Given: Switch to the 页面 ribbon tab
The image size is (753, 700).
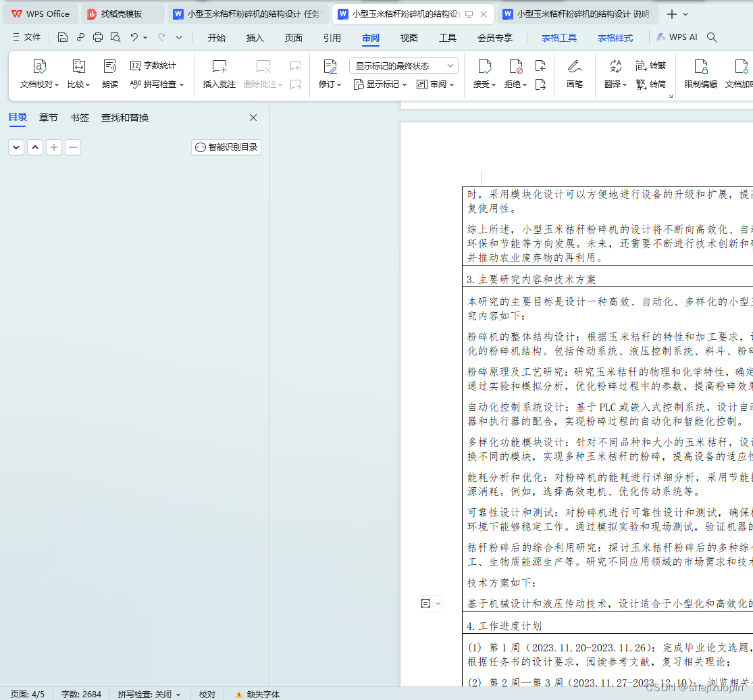Looking at the screenshot, I should point(293,38).
